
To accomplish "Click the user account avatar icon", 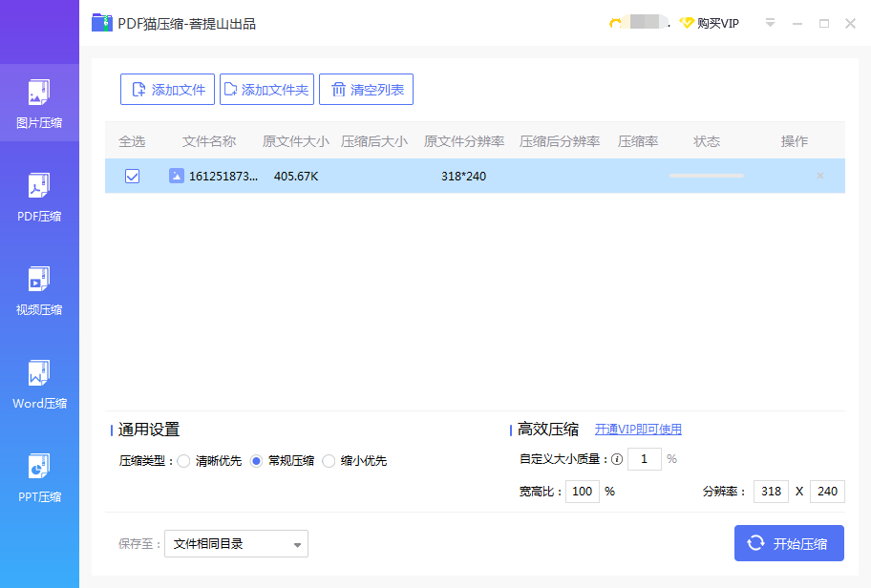I will click(615, 23).
